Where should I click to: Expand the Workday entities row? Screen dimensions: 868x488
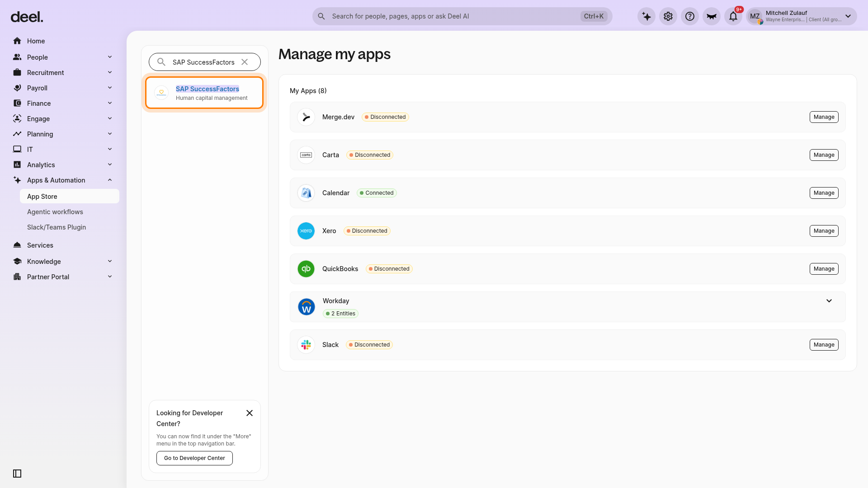(829, 301)
